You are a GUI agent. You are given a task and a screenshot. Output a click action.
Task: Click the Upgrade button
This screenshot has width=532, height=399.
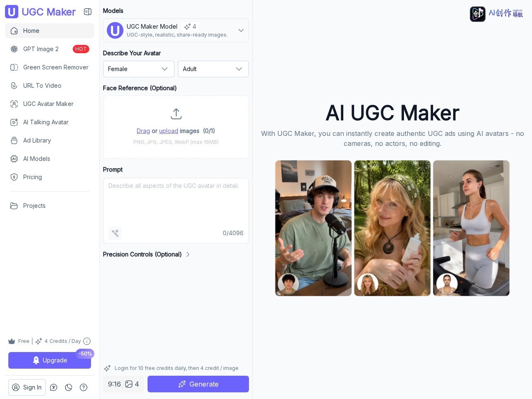(49, 360)
